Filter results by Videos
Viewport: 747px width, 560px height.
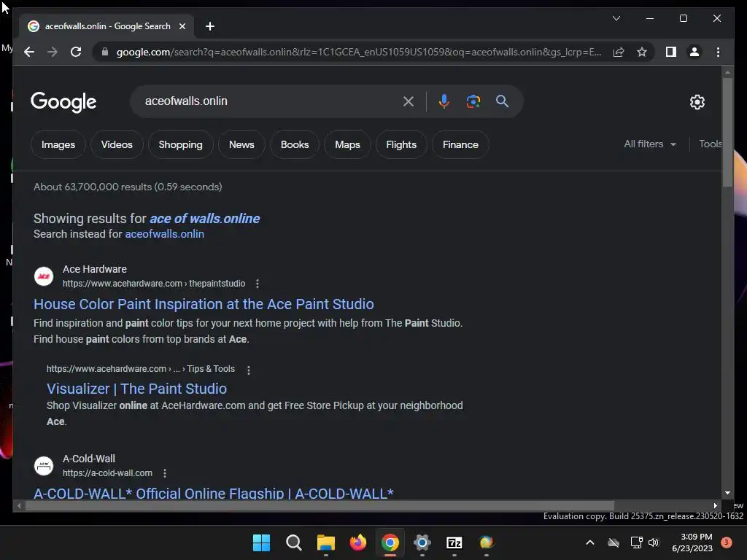(x=117, y=144)
